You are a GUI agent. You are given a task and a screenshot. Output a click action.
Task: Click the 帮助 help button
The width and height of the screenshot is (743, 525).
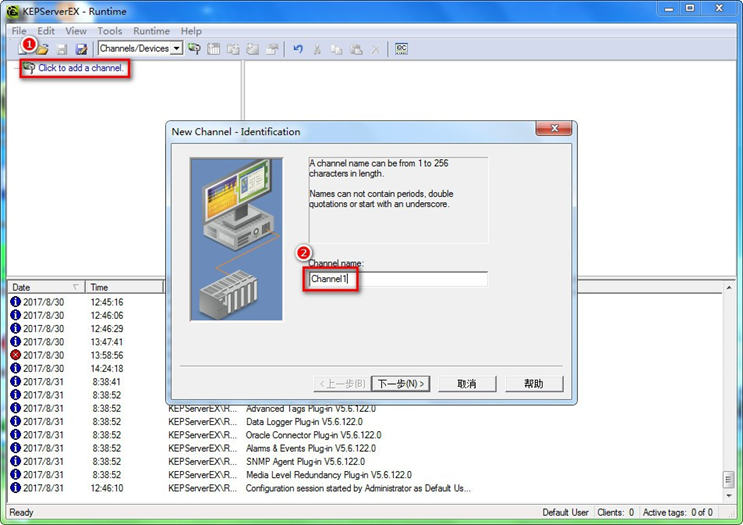click(534, 384)
